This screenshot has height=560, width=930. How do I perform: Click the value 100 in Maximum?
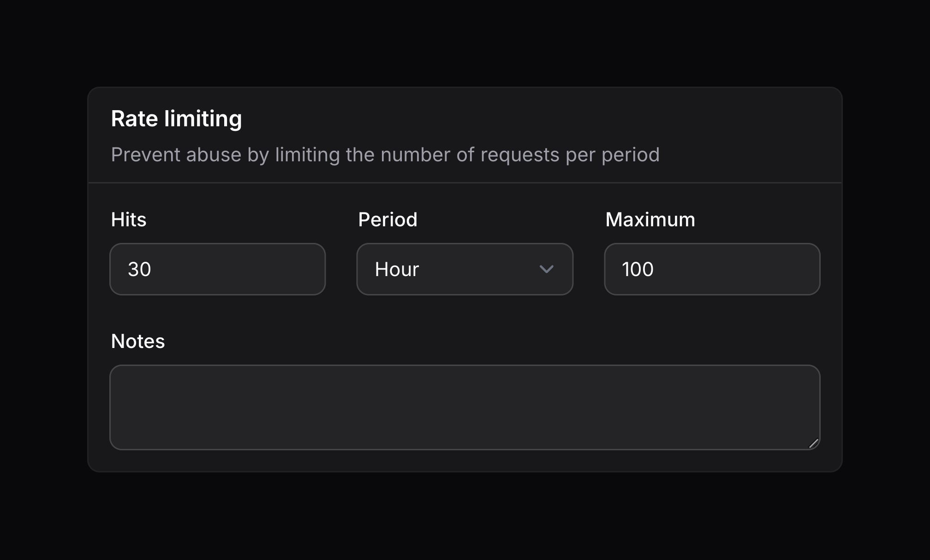638,269
